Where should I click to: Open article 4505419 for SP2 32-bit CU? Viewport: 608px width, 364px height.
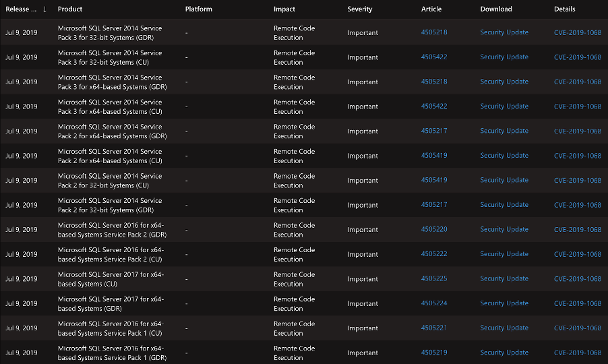coord(434,180)
